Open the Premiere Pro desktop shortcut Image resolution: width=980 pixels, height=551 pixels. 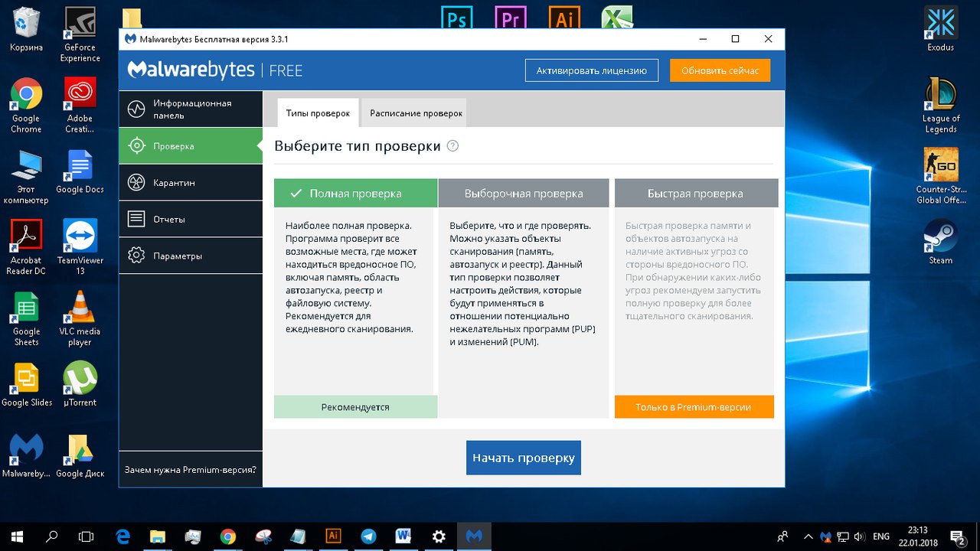tap(511, 17)
